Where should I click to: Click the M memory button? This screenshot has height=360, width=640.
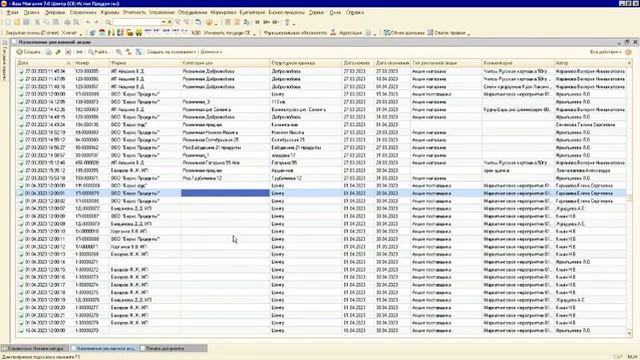coord(257,22)
